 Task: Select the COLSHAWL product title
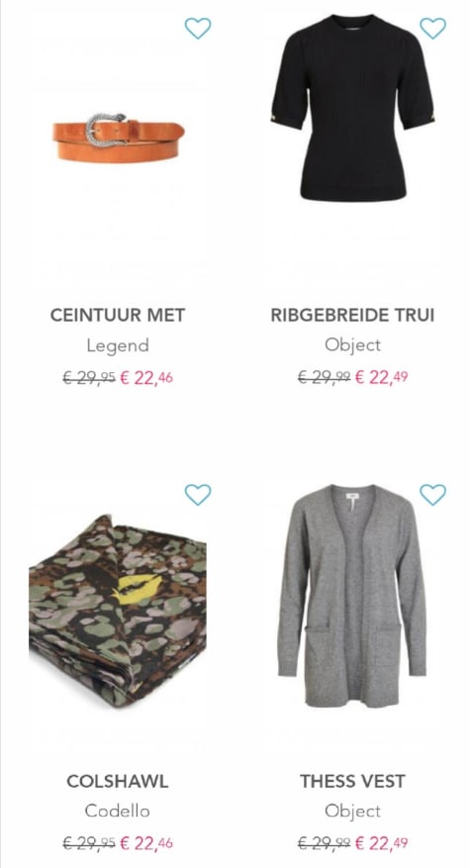point(118,781)
